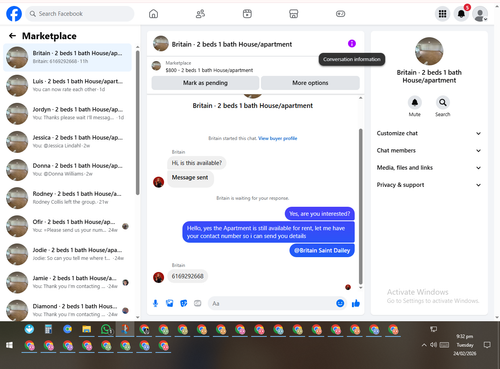Open the GIF picker icon
Viewport: 500px width, 369px height.
[x=198, y=303]
